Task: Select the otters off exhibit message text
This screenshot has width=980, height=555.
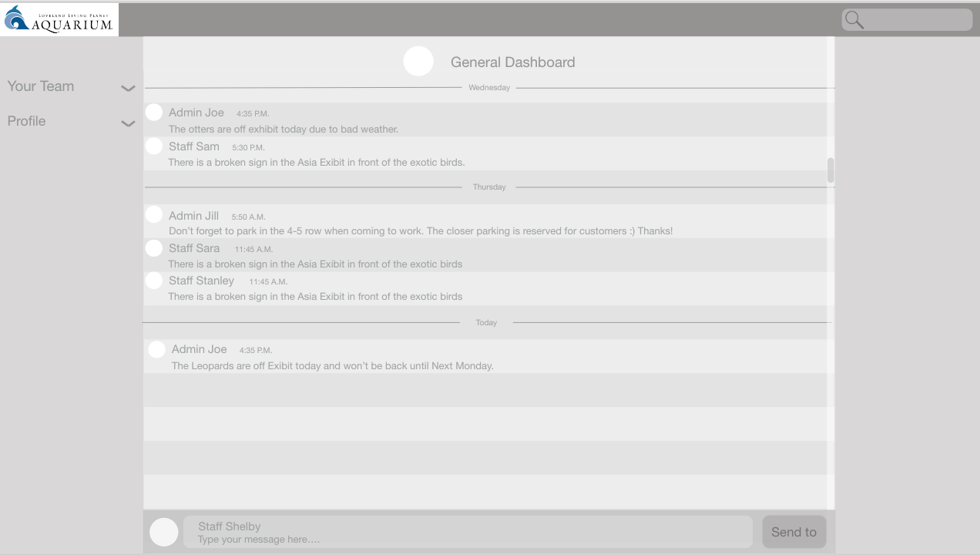Action: click(x=284, y=129)
